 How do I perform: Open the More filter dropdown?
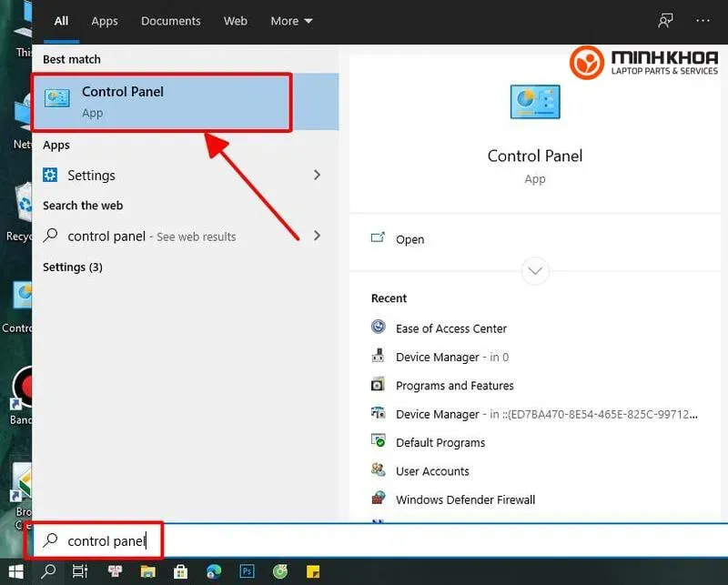click(x=291, y=21)
